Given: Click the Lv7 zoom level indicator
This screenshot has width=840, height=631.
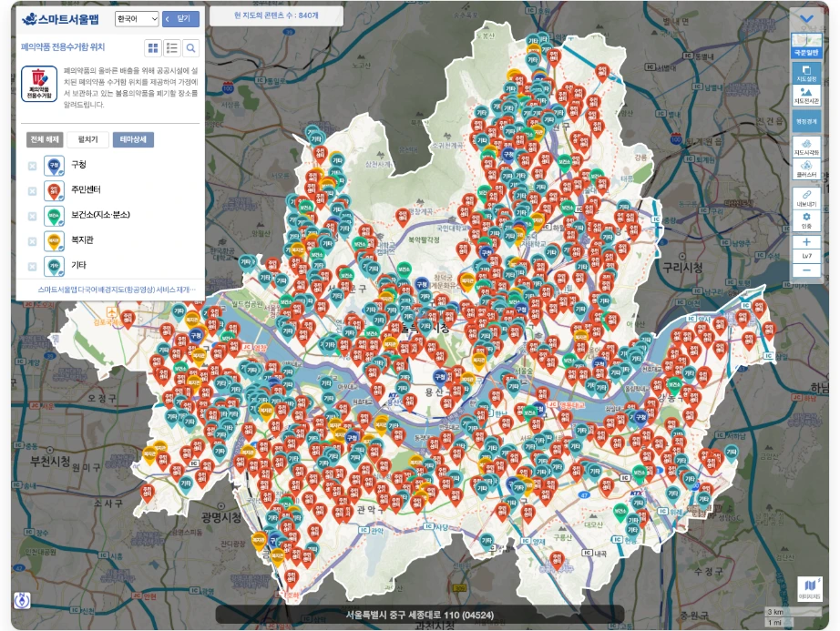Looking at the screenshot, I should (x=806, y=257).
